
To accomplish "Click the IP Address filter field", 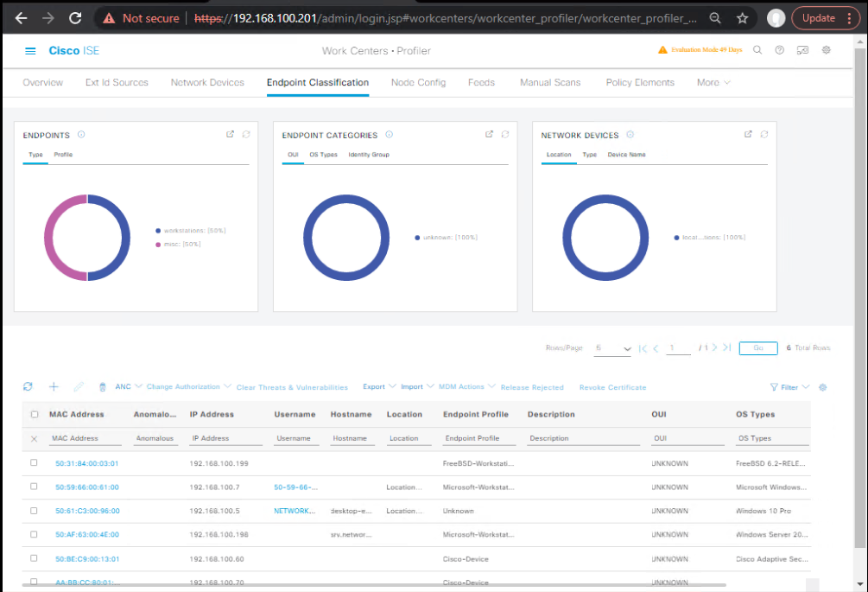I will [226, 438].
